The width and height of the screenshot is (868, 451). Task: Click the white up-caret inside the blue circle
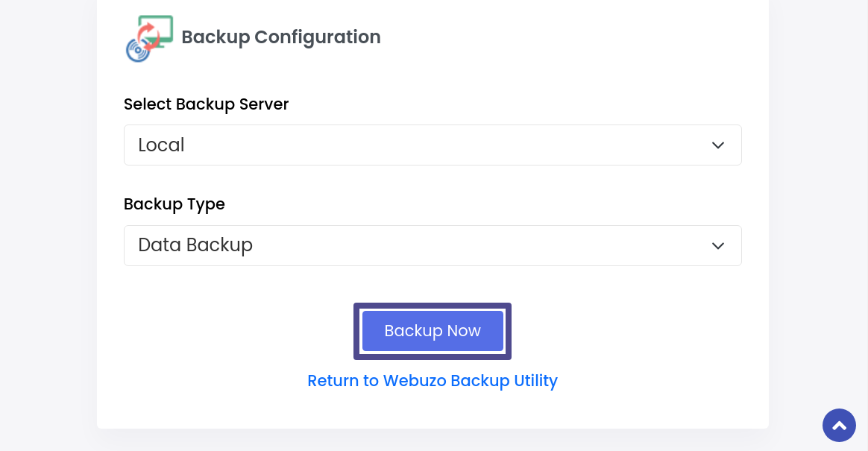click(x=839, y=426)
